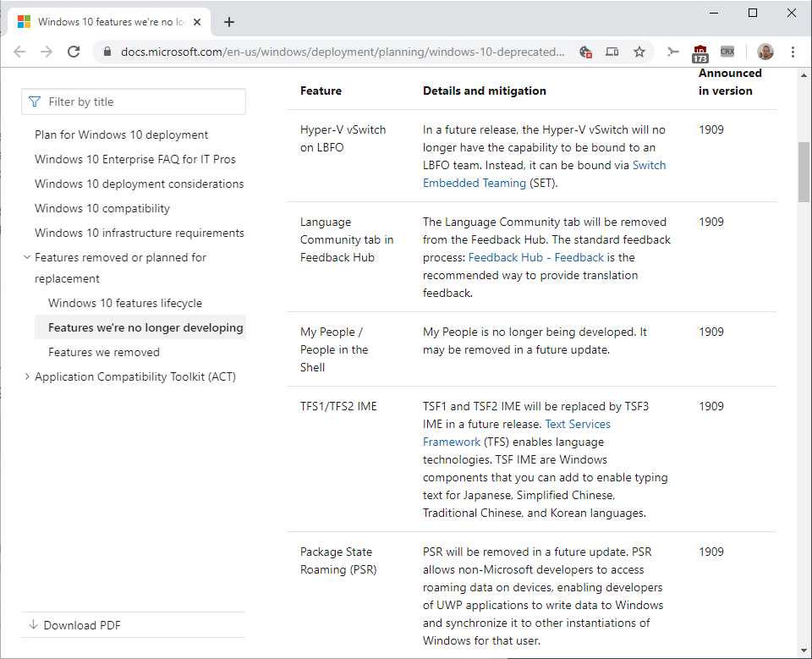812x659 pixels.
Task: Click the filter funnel icon
Action: (34, 102)
